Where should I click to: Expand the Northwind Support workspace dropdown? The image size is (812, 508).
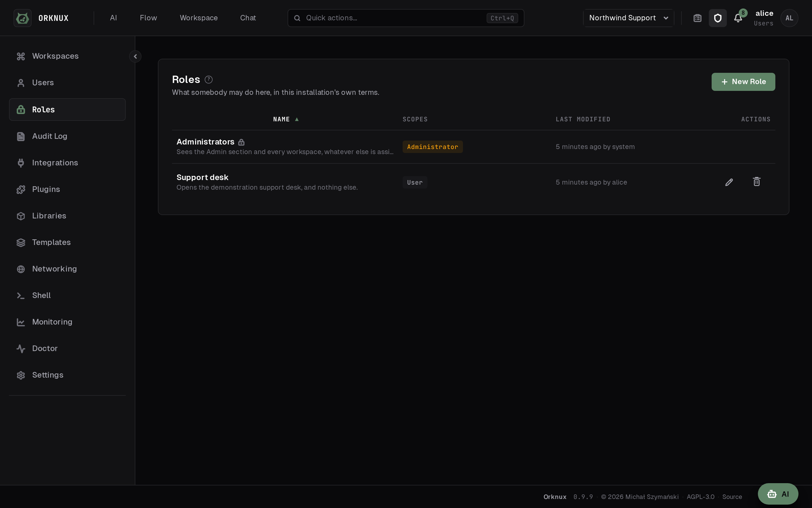point(629,18)
